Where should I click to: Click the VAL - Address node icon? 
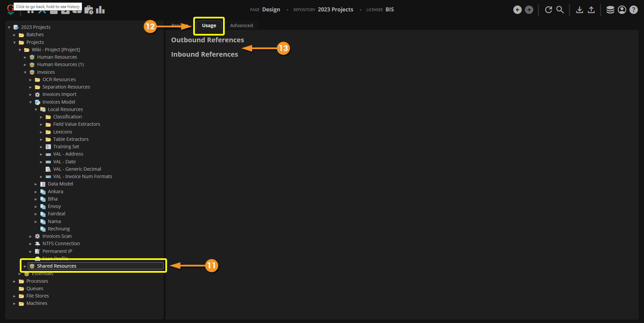pyautogui.click(x=48, y=154)
